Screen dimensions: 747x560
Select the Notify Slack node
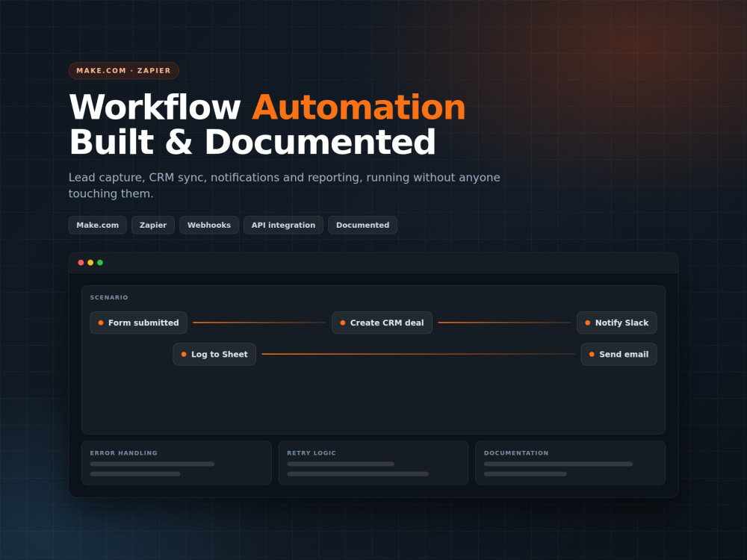(x=617, y=323)
